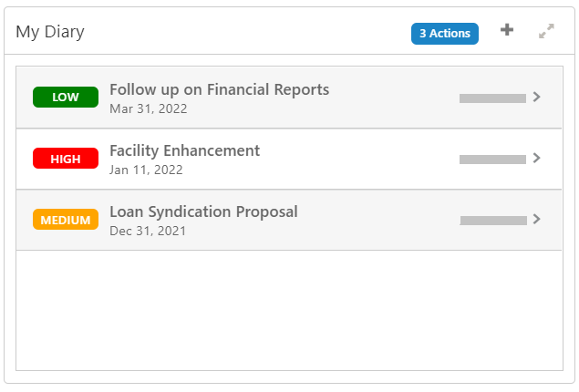Viewport: 579px width, 392px height.
Task: Click the Dec 31, 2021 date text
Action: coord(148,231)
